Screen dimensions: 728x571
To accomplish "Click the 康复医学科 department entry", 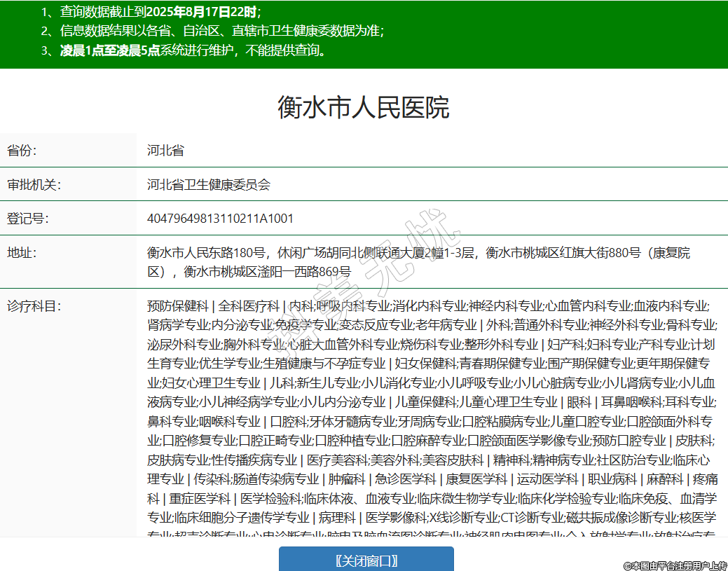I will pyautogui.click(x=476, y=479).
